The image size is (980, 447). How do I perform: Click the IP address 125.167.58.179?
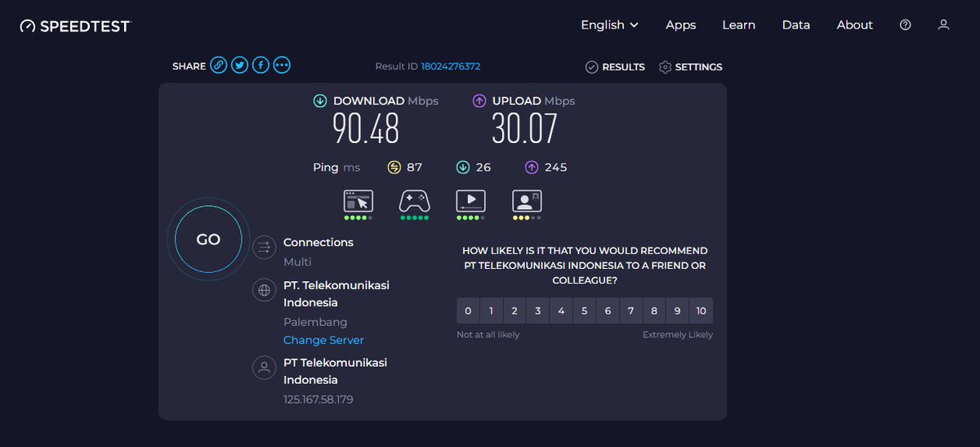318,400
